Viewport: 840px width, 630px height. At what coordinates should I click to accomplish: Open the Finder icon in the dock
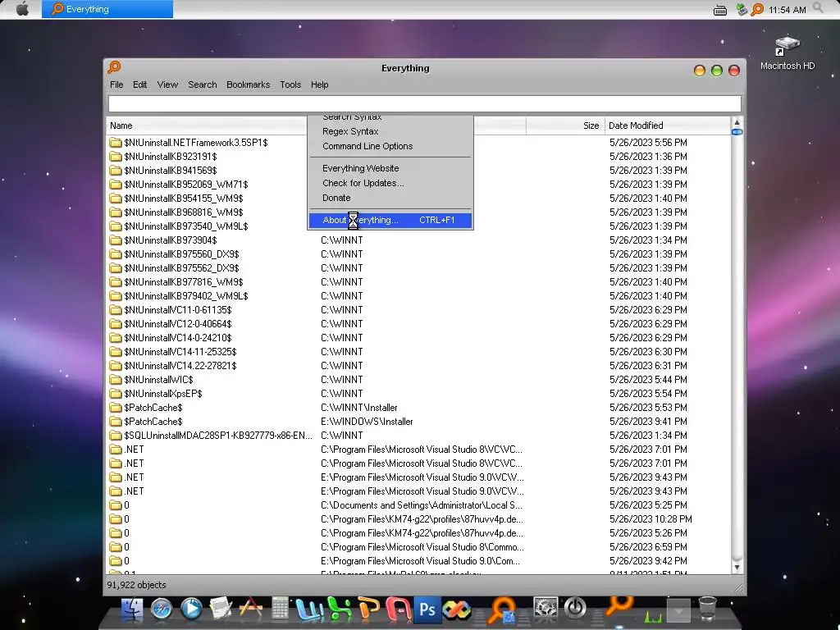coord(132,609)
